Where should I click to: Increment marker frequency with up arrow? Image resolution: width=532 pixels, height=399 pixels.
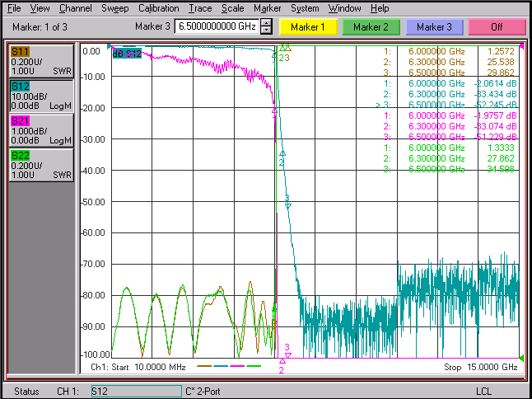point(266,23)
